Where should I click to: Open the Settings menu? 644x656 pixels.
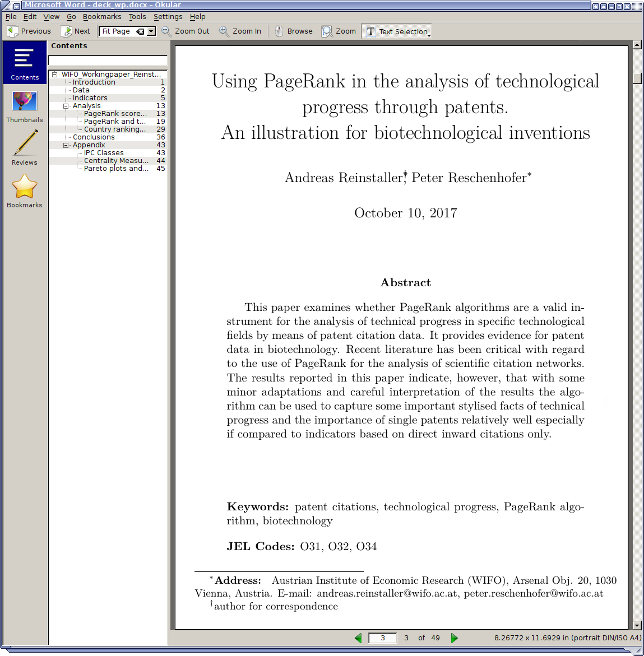(x=168, y=17)
